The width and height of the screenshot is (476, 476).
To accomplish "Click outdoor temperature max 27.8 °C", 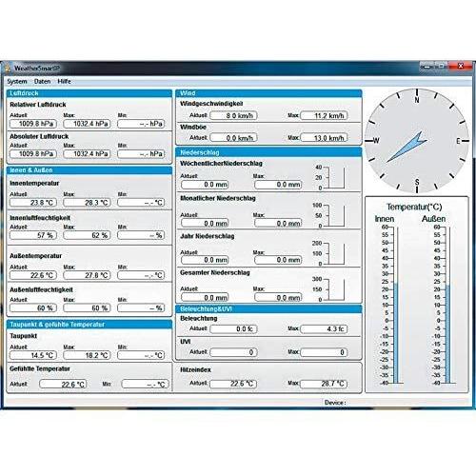I will click(x=87, y=275).
